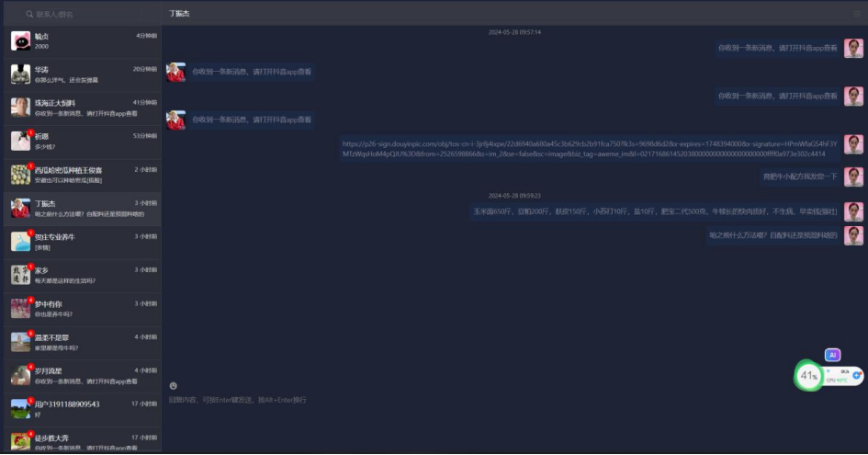Viewport: 868px width, 455px height.
Task: Open the 斑住专业养牛 conversation
Action: pyautogui.click(x=81, y=242)
